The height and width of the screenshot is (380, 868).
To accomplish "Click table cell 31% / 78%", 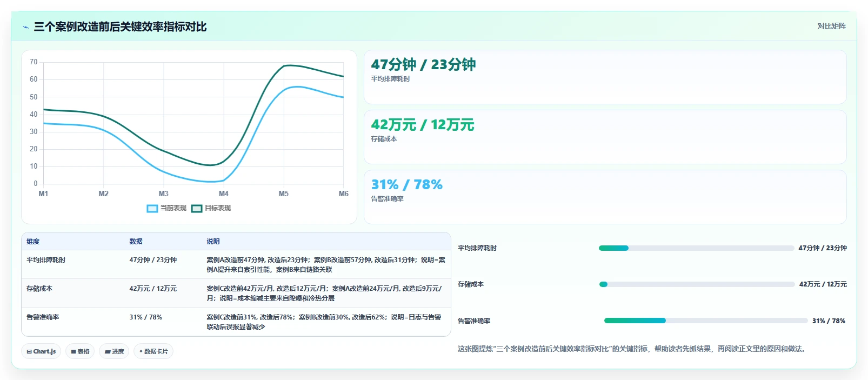I will [x=145, y=317].
